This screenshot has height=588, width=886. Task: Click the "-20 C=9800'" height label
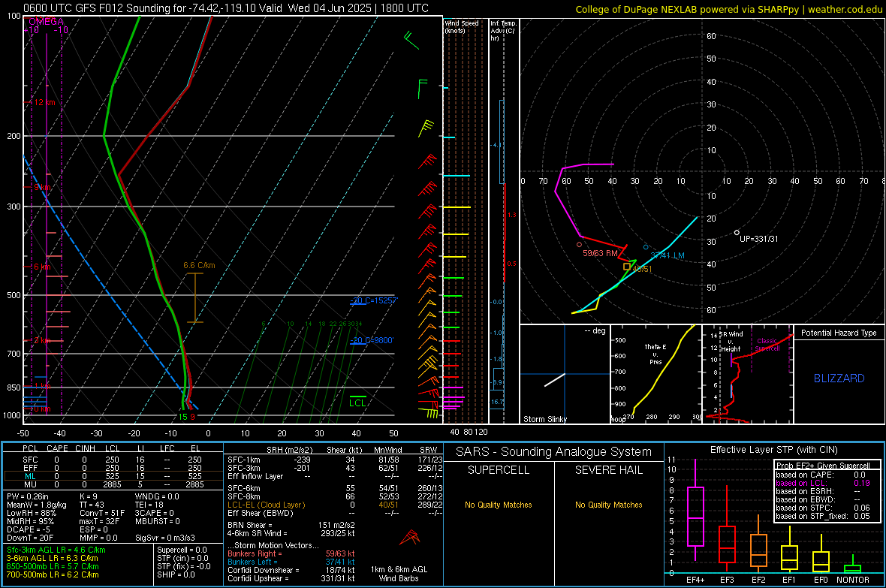coord(372,340)
